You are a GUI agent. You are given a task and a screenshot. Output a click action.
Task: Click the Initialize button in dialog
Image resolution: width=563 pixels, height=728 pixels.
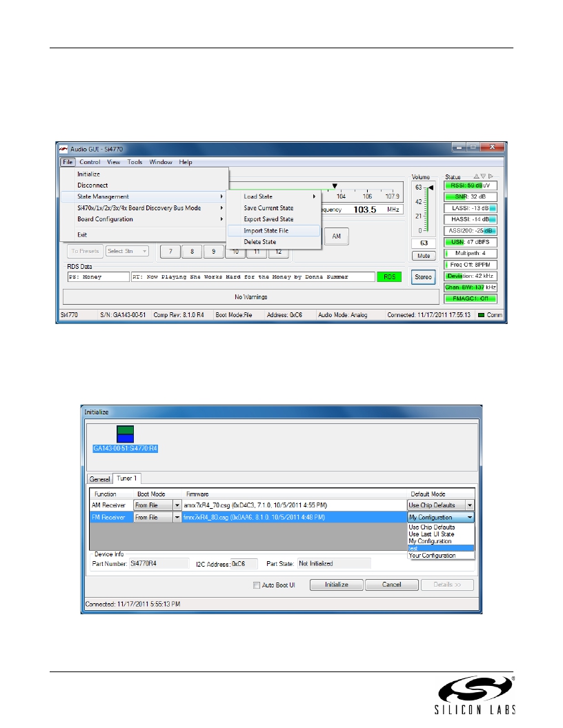[336, 585]
